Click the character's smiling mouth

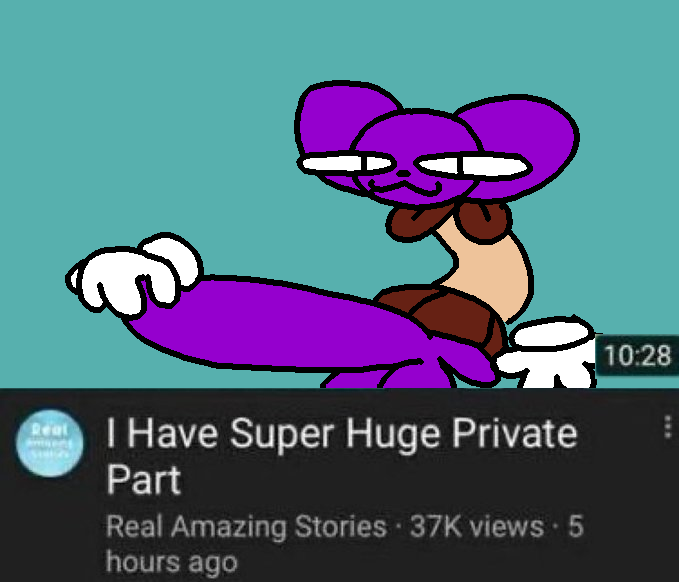(405, 187)
